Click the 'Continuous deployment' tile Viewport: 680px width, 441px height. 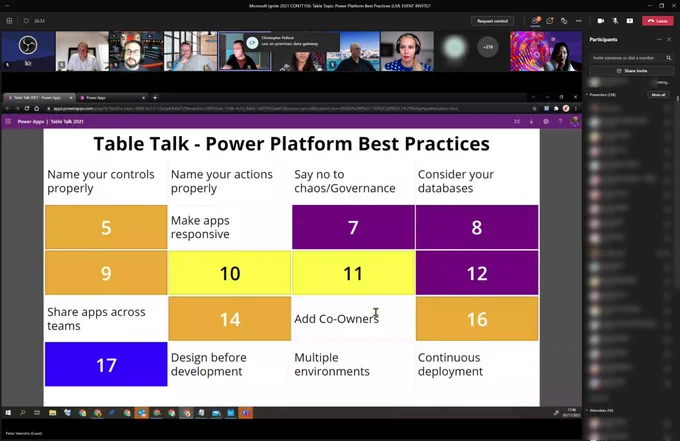[x=477, y=364]
